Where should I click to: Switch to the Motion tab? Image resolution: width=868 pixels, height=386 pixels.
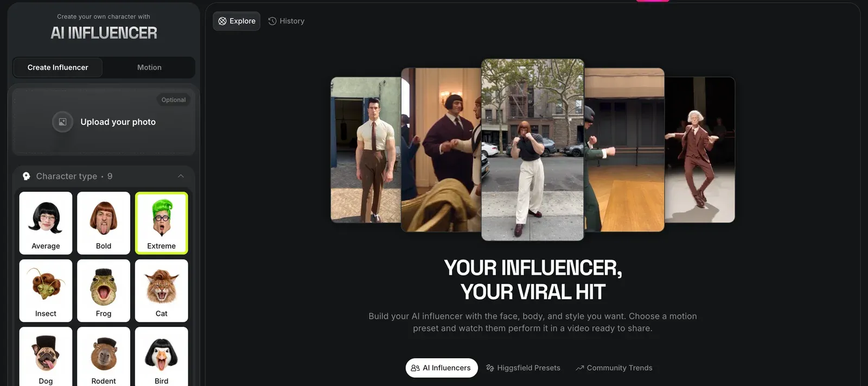tap(149, 67)
